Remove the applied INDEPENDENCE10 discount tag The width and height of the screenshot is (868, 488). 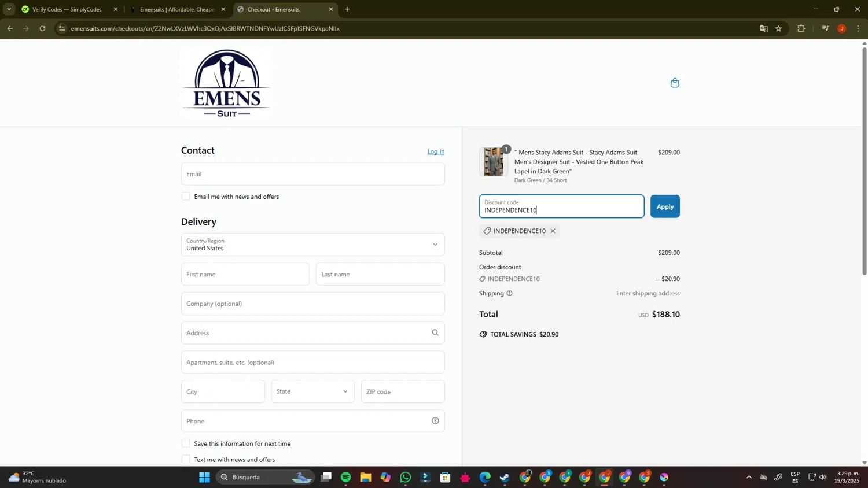[x=553, y=231]
